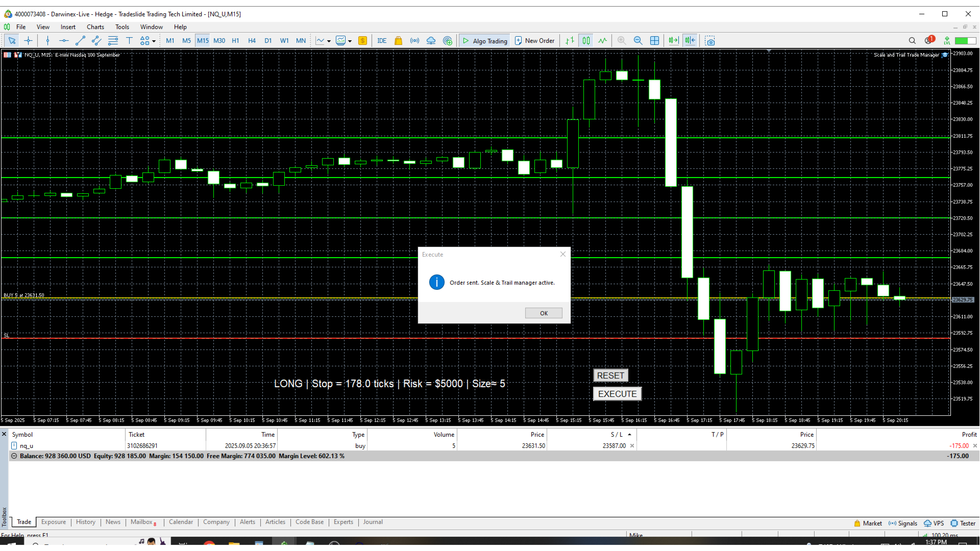Open the search magnifier

click(x=912, y=41)
